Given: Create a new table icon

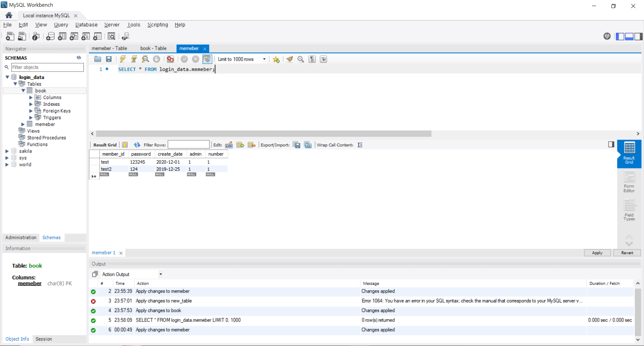Looking at the screenshot, I should point(62,36).
